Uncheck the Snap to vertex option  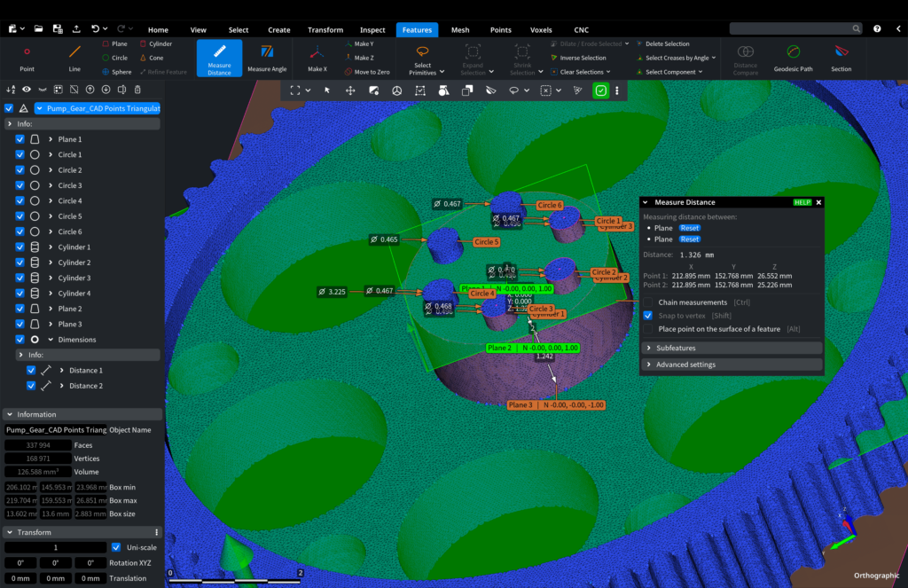click(648, 316)
